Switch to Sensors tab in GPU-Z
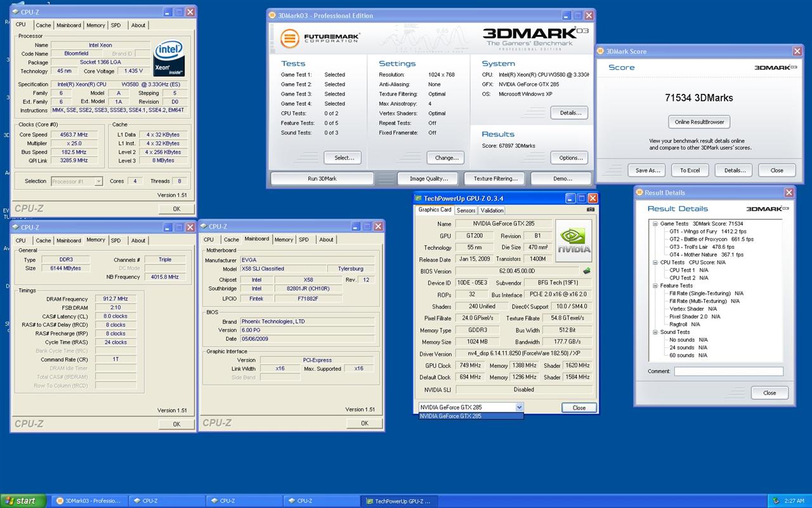This screenshot has width=812, height=508. 466,210
